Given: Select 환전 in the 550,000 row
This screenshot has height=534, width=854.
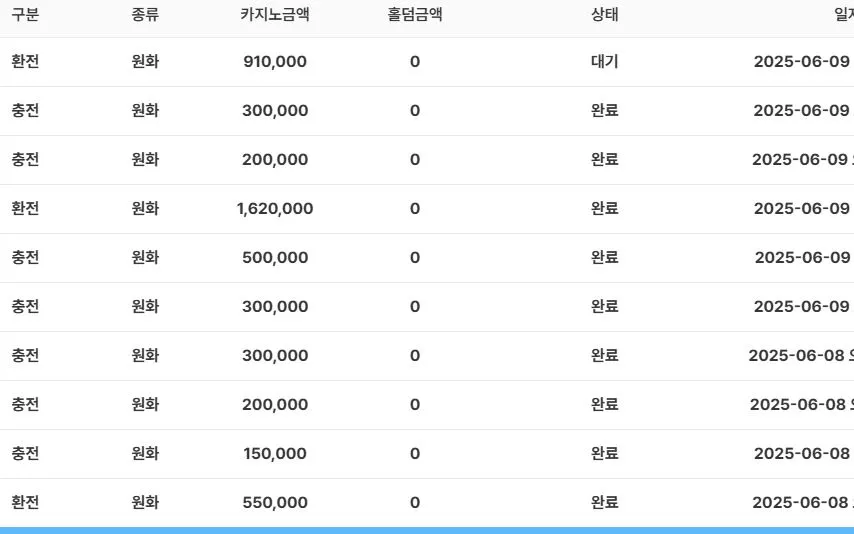Looking at the screenshot, I should tap(25, 502).
